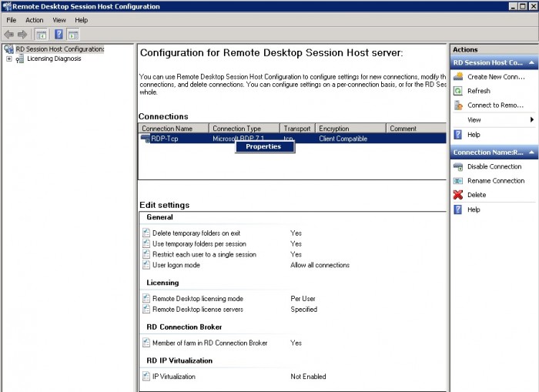This screenshot has height=392, width=539.
Task: Click Remote Desktop licensing mode setting
Action: point(198,299)
